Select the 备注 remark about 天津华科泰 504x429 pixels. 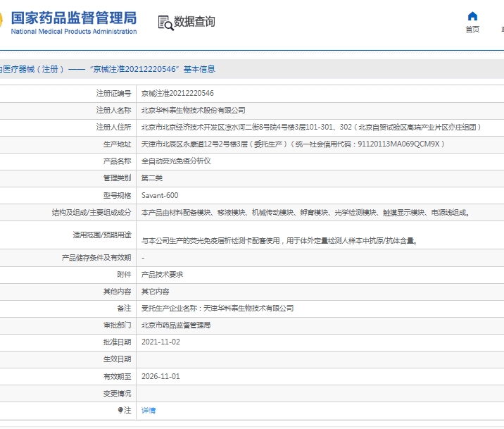[x=218, y=309]
